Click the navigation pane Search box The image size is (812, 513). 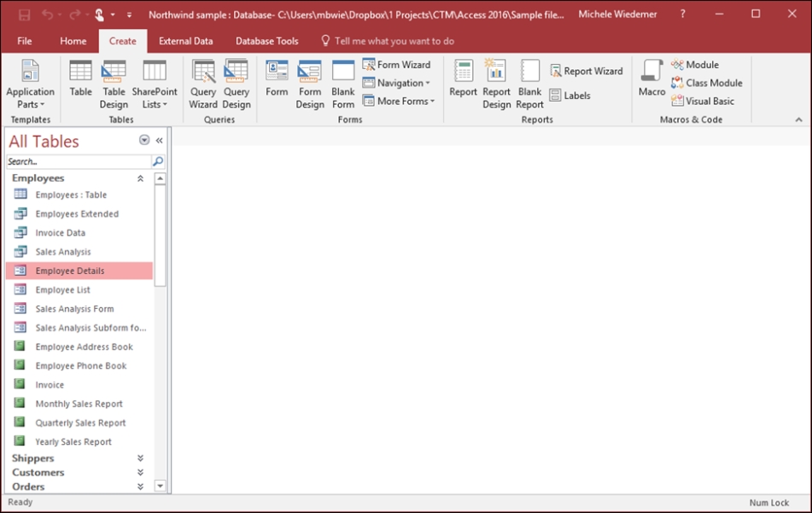pos(79,161)
